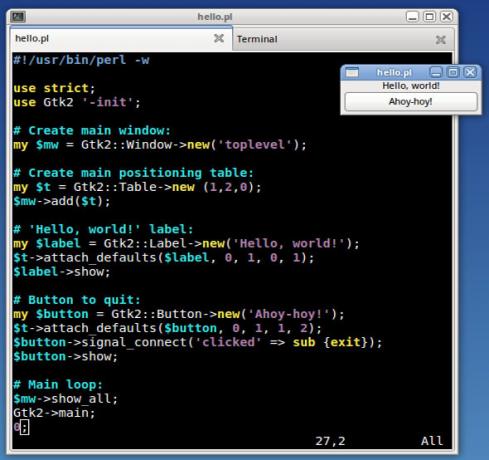
Task: Minimize the main hello.pl editor window
Action: [412, 16]
